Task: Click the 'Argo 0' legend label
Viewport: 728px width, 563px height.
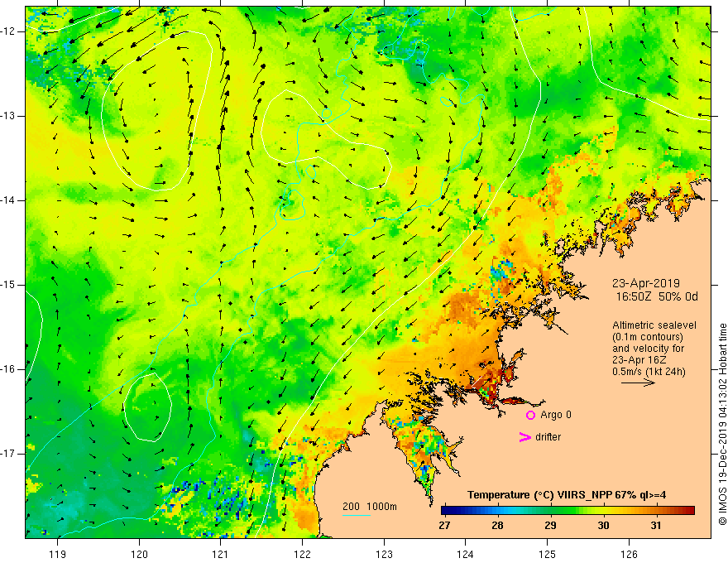Action: tap(556, 415)
